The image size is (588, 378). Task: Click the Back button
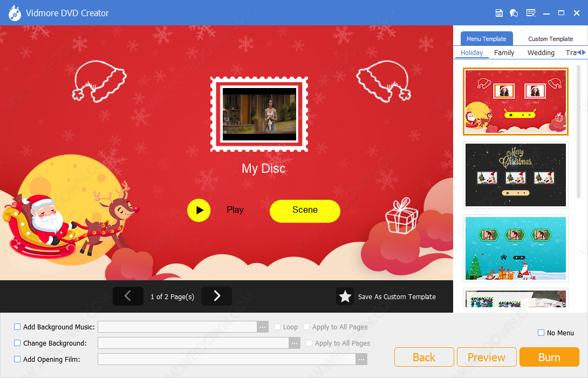coord(424,357)
